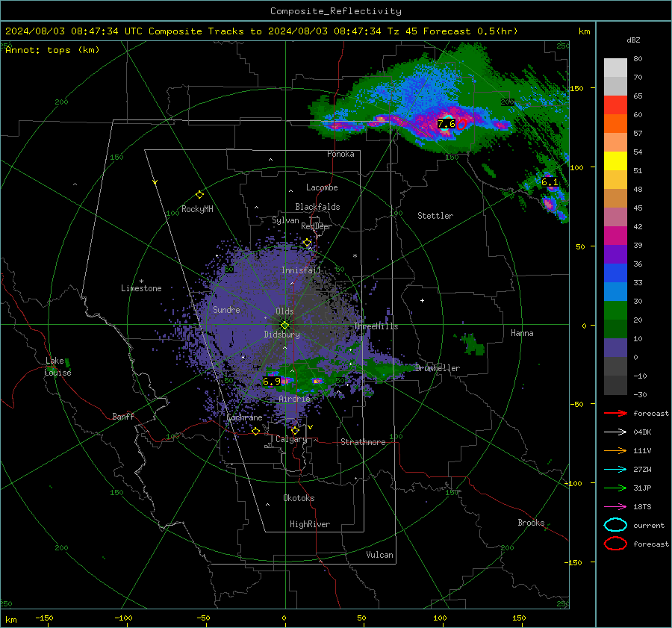Click the Okotoks town label
Image resolution: width=672 pixels, height=628 pixels.
299,498
